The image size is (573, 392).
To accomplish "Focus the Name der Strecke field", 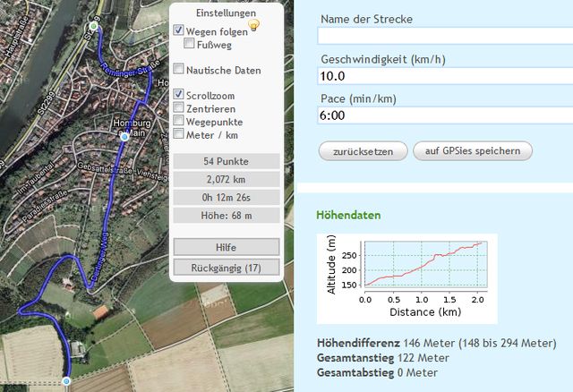I will [445, 36].
